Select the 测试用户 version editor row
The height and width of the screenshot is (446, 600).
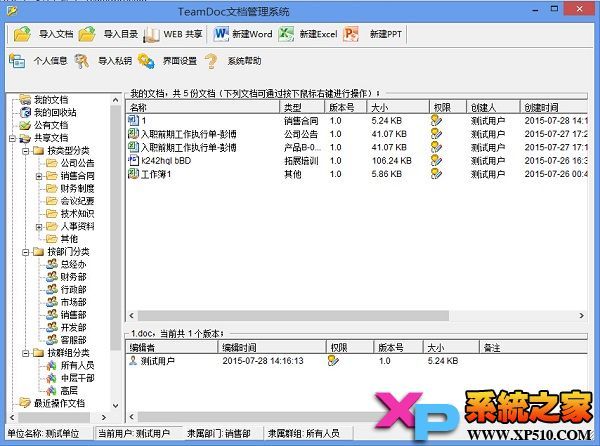357,361
